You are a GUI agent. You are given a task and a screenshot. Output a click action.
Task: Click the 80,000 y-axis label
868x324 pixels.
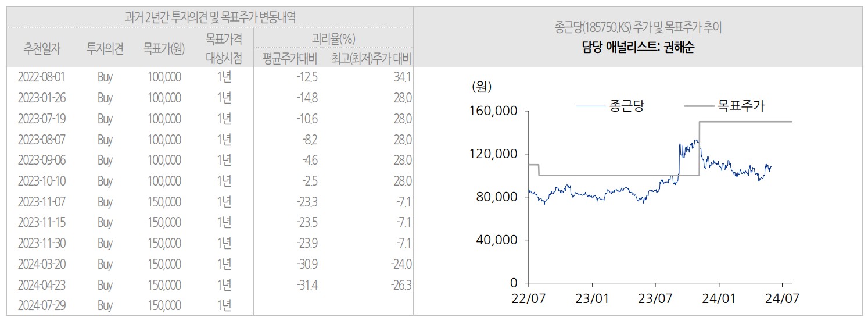[496, 197]
